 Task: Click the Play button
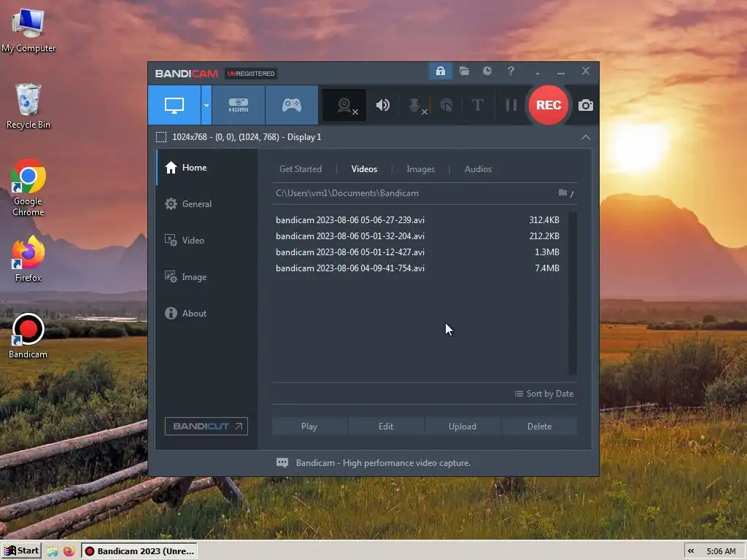[309, 427]
